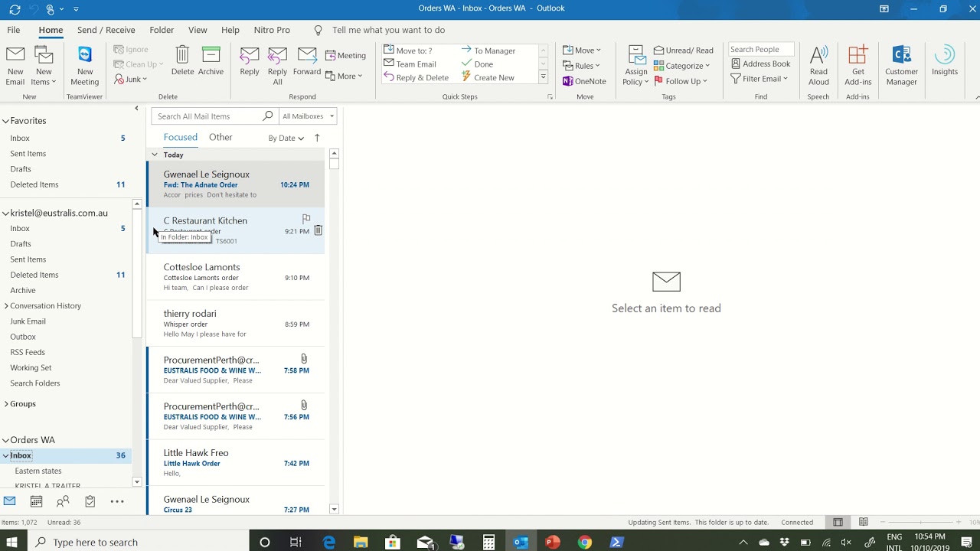Switch to People view icon
The width and height of the screenshot is (980, 551).
(63, 501)
